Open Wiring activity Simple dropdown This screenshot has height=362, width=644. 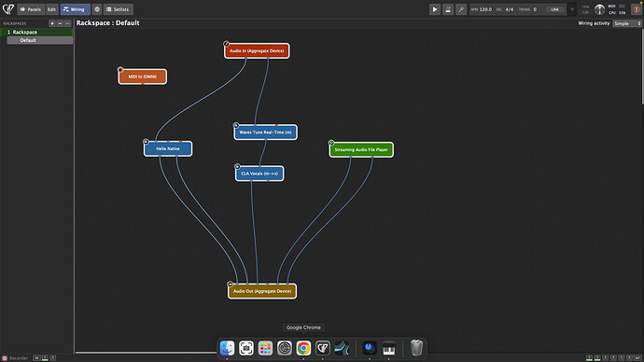coord(627,23)
